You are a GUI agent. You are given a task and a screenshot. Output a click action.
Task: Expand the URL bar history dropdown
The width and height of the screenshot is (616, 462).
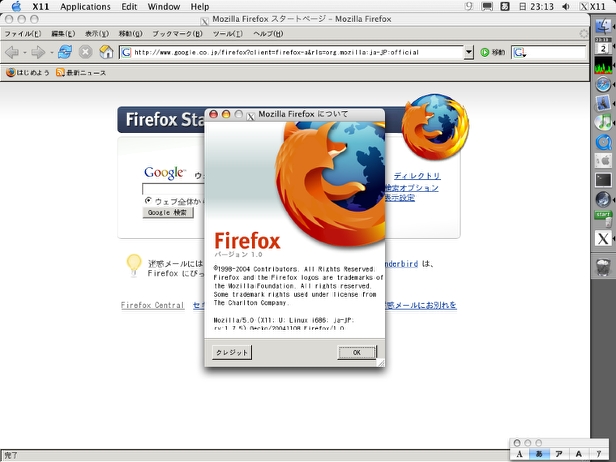coord(469,52)
